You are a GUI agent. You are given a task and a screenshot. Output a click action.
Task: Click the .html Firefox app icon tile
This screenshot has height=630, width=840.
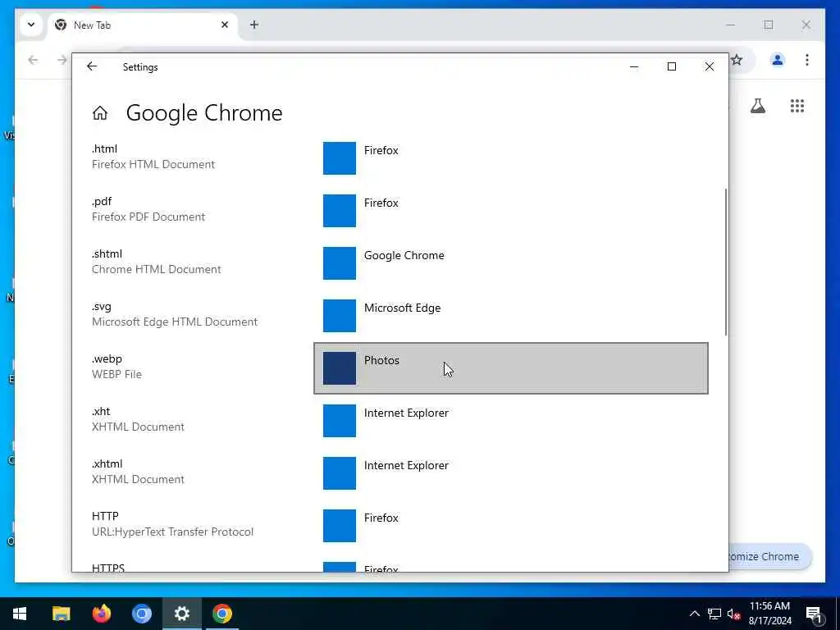coord(339,158)
